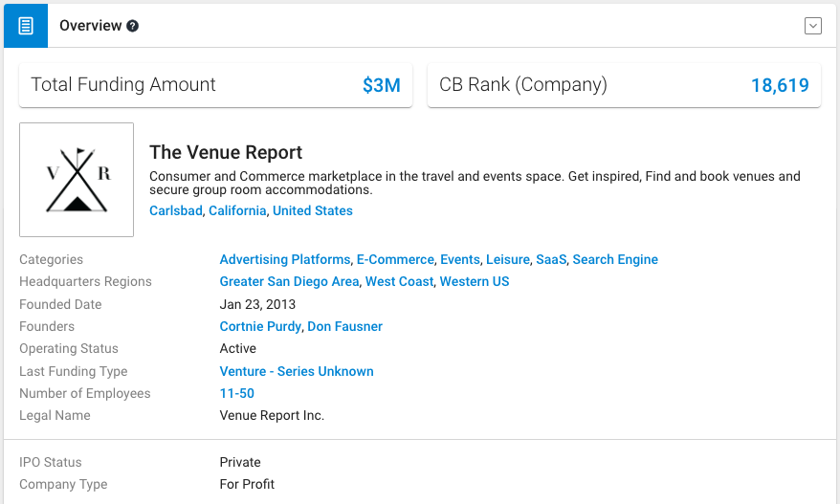Click the Private IPO status value
This screenshot has width=840, height=504.
tap(240, 462)
